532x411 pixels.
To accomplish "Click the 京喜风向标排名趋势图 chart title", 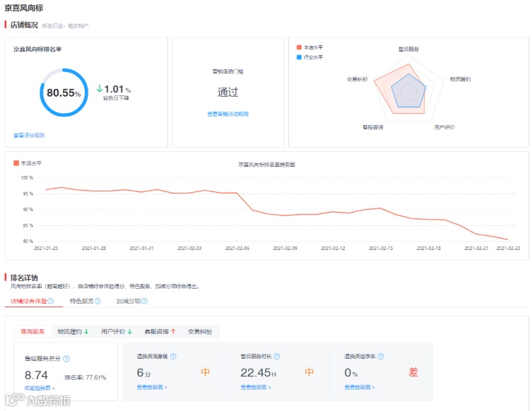I will click(x=266, y=165).
